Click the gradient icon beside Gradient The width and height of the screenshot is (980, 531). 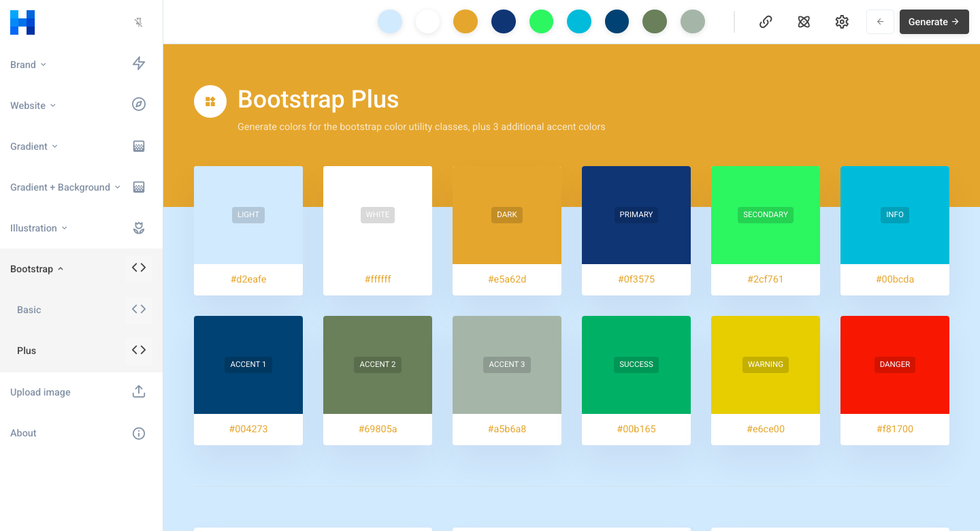139,146
